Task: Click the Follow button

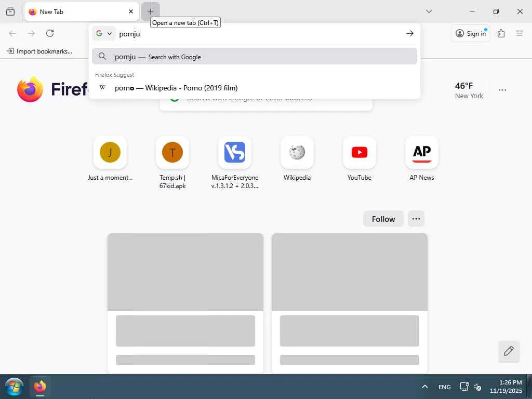Action: 383,219
